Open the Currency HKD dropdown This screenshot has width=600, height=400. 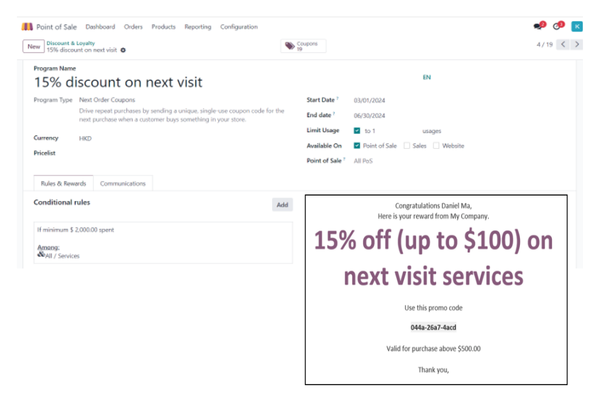[x=85, y=138]
